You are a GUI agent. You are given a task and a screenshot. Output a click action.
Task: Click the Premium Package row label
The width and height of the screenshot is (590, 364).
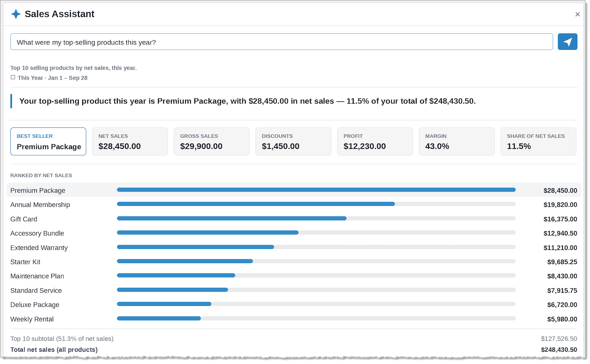point(38,190)
